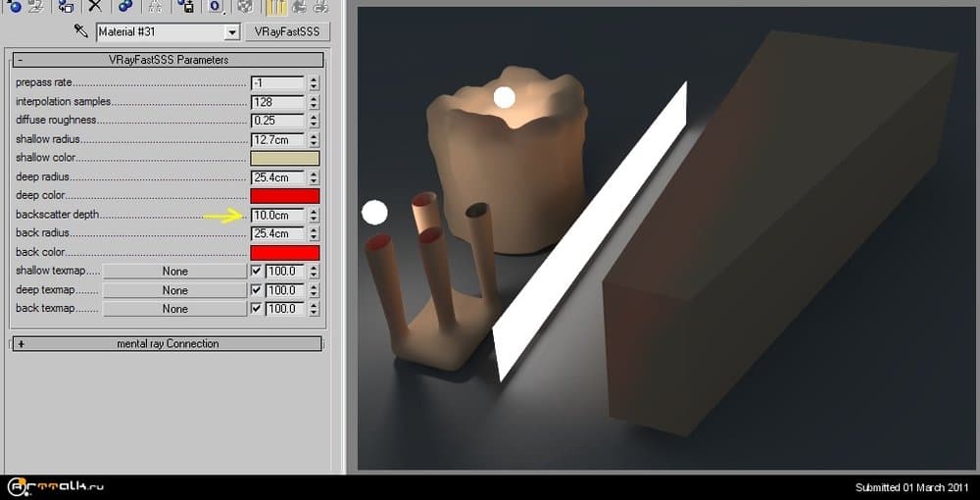Click the Reset Map/Mtl X icon
Viewport: 980px width, 500px height.
pos(95,6)
